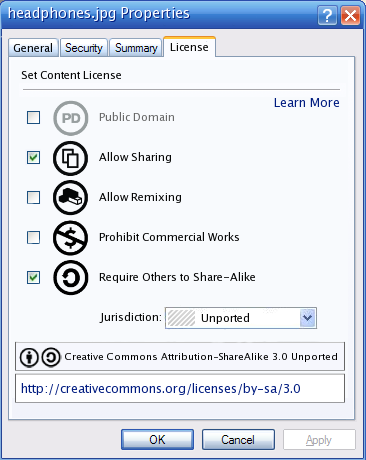The width and height of the screenshot is (366, 460).
Task: Click the Allow Remixing icon
Action: (x=71, y=198)
